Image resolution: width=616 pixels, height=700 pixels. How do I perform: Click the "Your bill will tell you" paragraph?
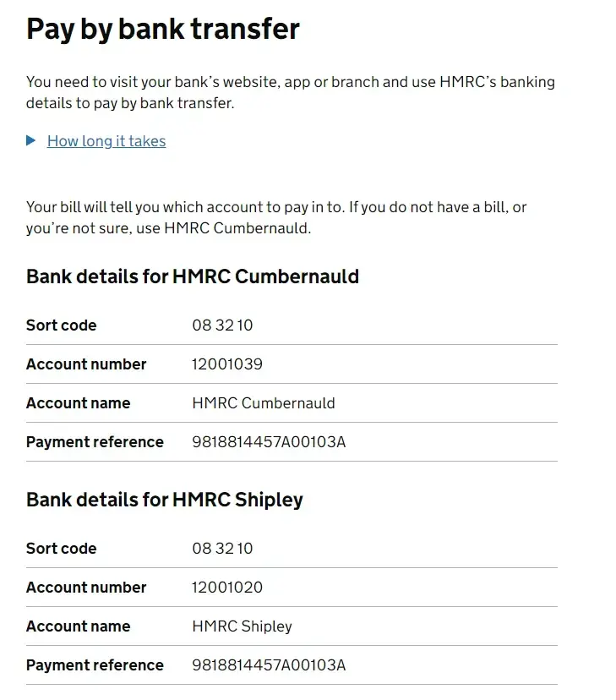(276, 217)
